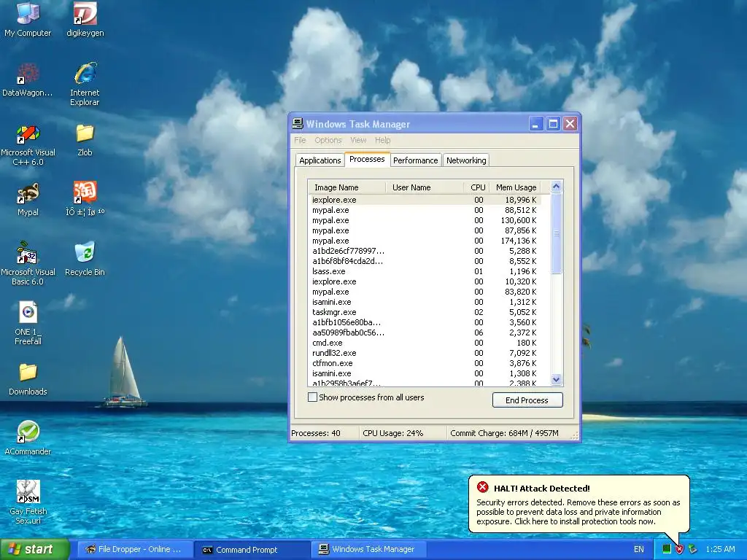Viewport: 747px width, 560px height.
Task: Launch Internet Explorer from the desktop
Action: pyautogui.click(x=85, y=84)
